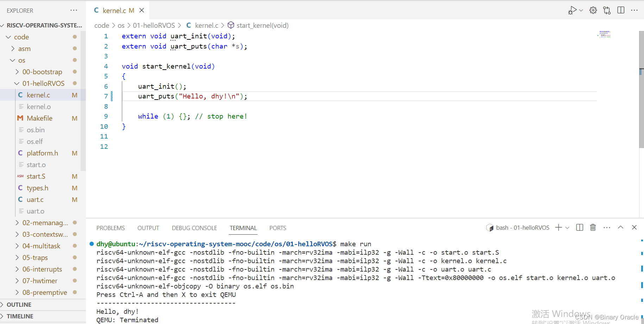Image resolution: width=644 pixels, height=324 pixels.
Task: Switch to the PROBLEMS panel tab
Action: click(111, 228)
